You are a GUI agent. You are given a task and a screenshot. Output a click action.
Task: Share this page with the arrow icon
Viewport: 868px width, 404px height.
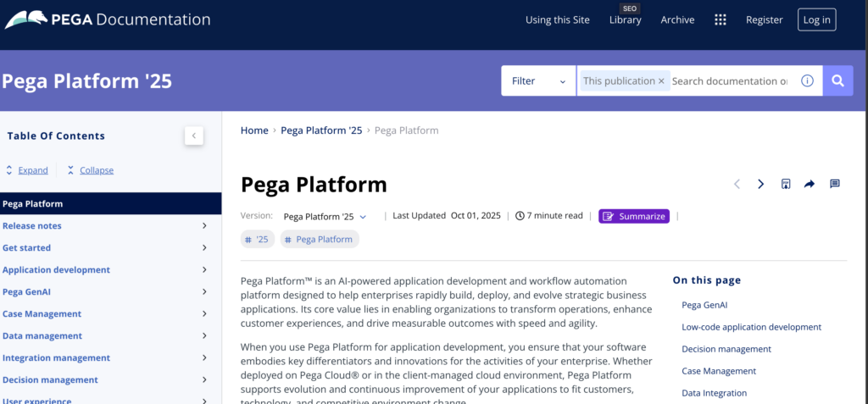pos(810,184)
